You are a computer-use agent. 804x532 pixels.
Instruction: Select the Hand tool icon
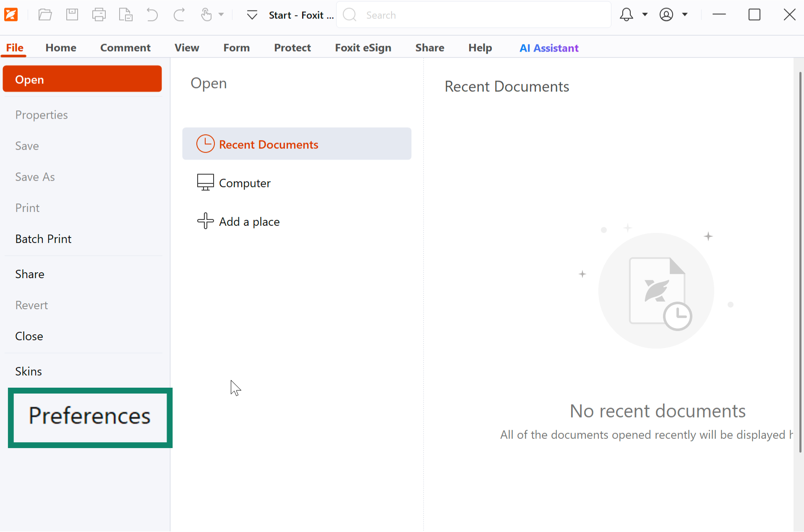[206, 15]
